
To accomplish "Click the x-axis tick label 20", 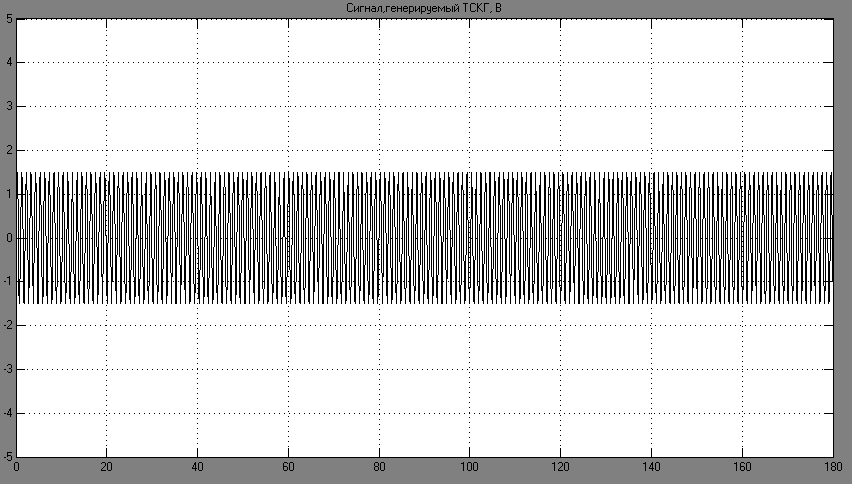I will (106, 467).
